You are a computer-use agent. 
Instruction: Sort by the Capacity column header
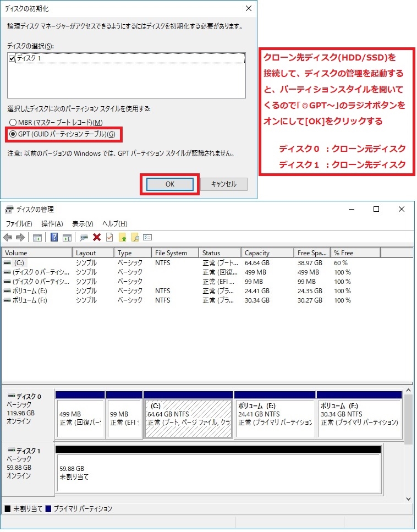(267, 253)
